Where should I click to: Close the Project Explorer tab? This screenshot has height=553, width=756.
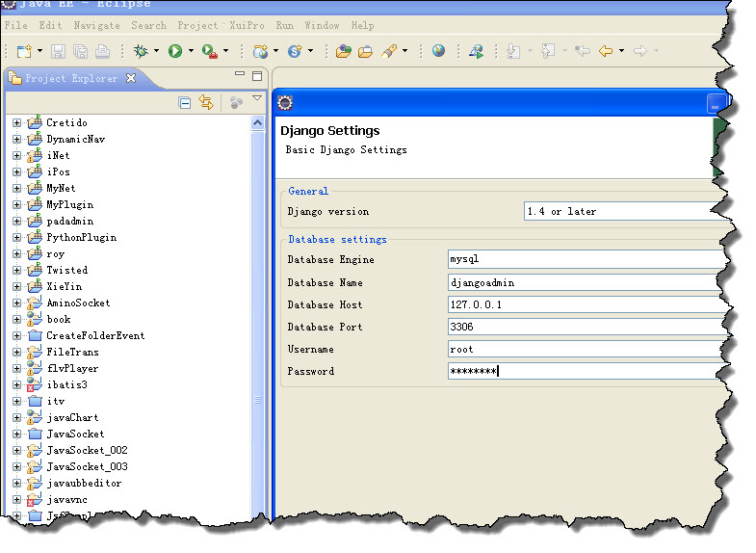coord(131,78)
